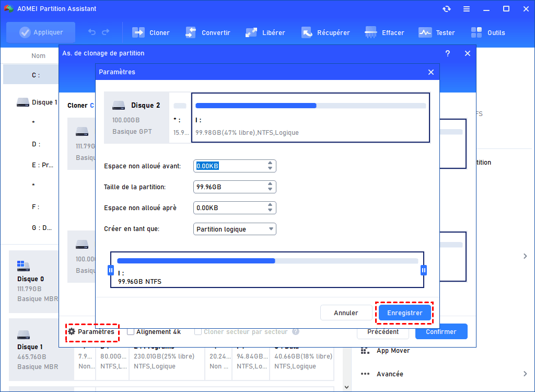Image resolution: width=535 pixels, height=392 pixels.
Task: Open the Effacer tool
Action: [x=385, y=33]
